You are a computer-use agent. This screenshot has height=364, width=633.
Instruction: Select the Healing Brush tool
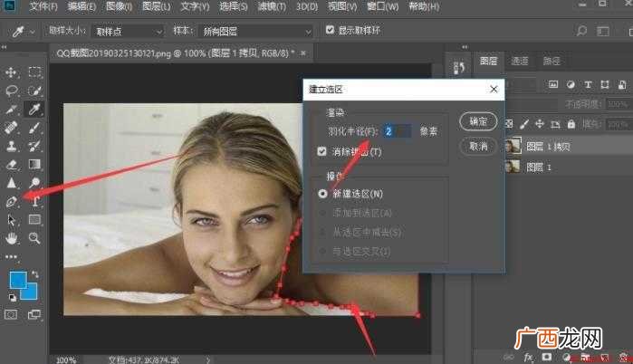click(x=11, y=128)
